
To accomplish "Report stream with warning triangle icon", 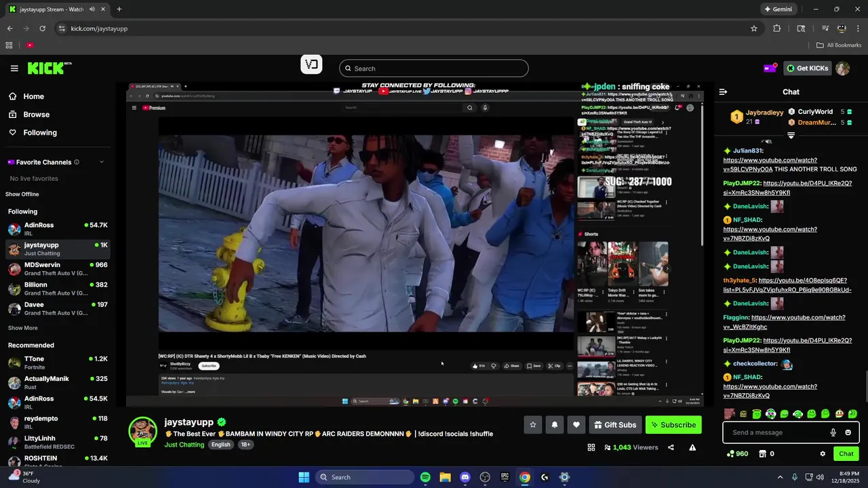I will tap(692, 447).
